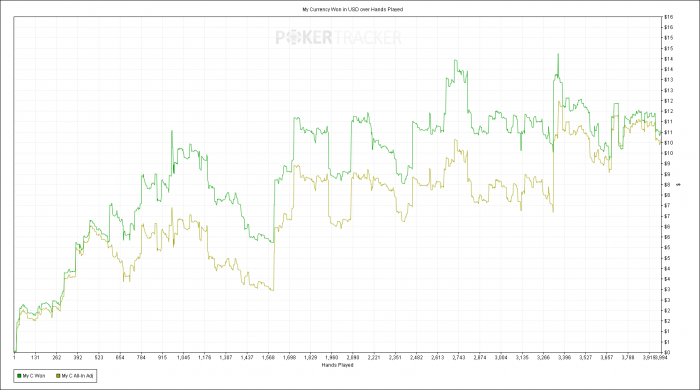
Task: Click the '2,743' x-axis tick label
Action: point(458,357)
